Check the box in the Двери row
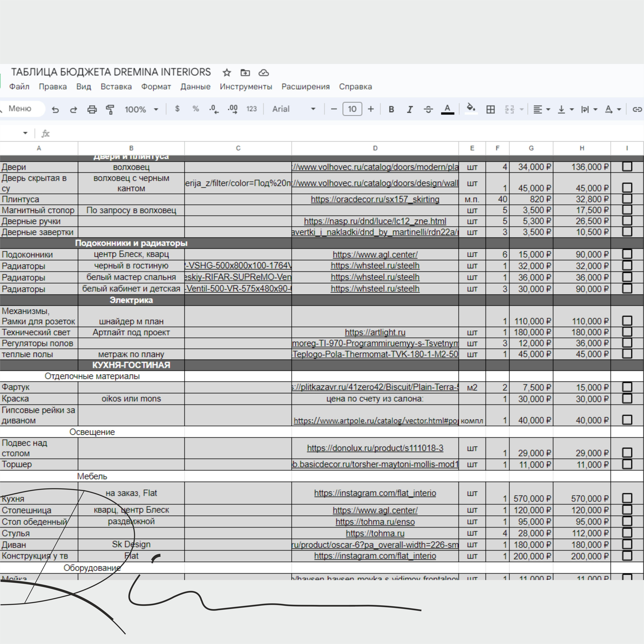 click(x=627, y=167)
